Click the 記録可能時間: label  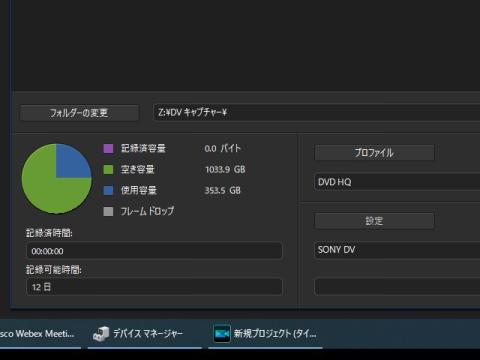pos(54,269)
